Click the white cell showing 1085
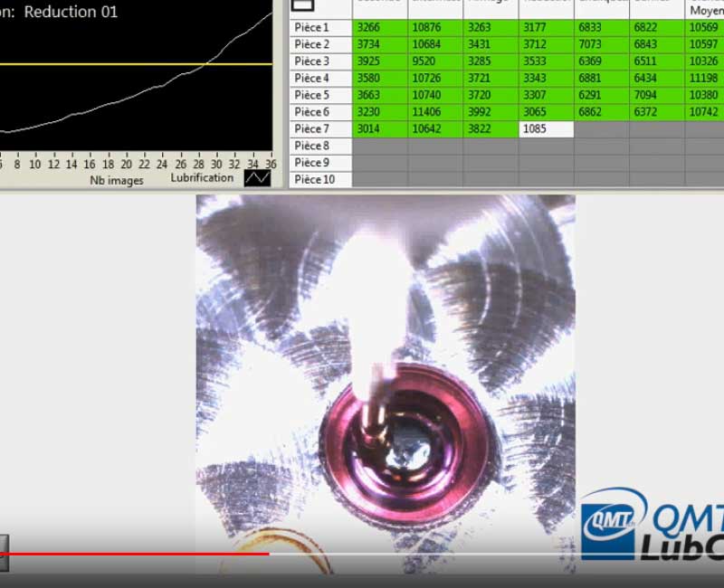This screenshot has width=724, height=588. (546, 129)
